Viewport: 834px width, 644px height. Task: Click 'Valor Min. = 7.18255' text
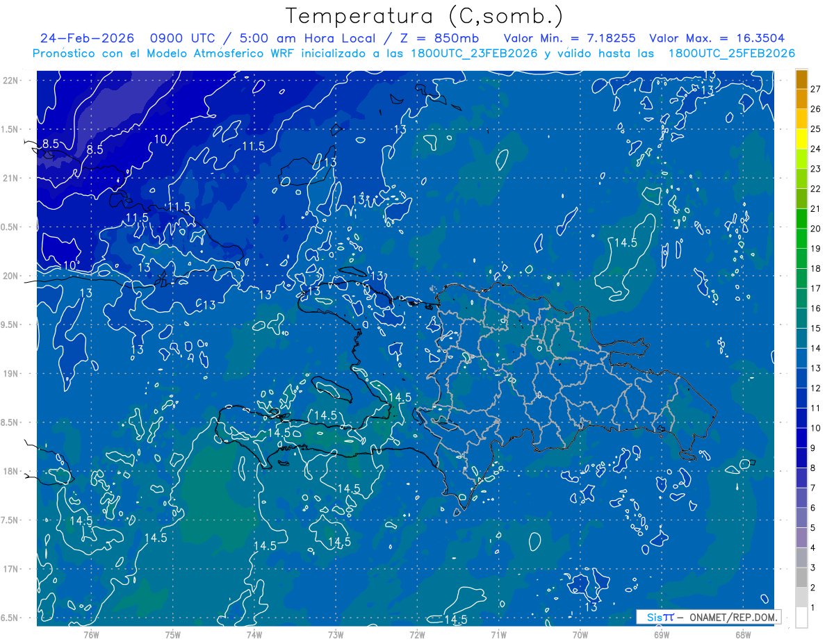tap(569, 38)
